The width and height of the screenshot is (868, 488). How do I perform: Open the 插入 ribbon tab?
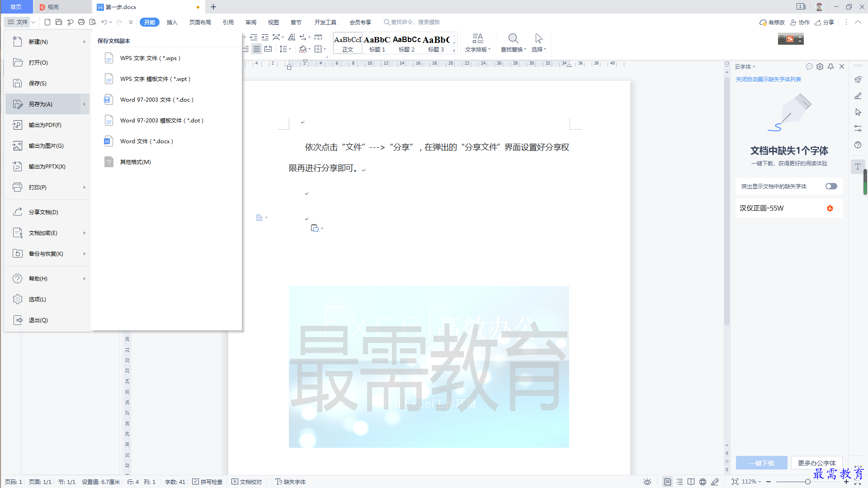click(x=172, y=22)
